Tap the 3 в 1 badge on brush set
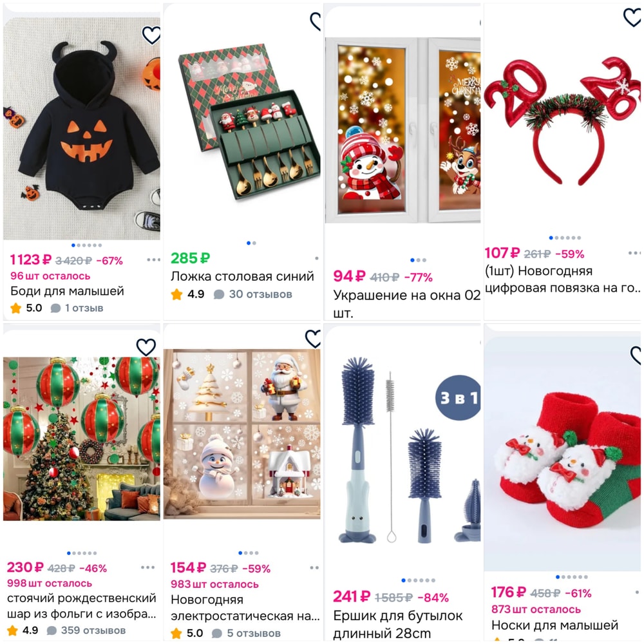Screen dimensions: 644x644 coord(458,397)
